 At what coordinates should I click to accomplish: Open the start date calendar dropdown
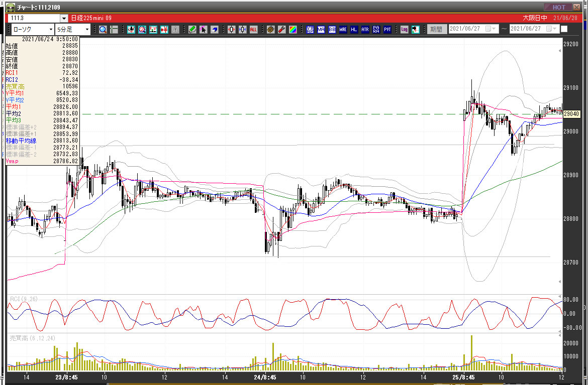click(x=491, y=29)
